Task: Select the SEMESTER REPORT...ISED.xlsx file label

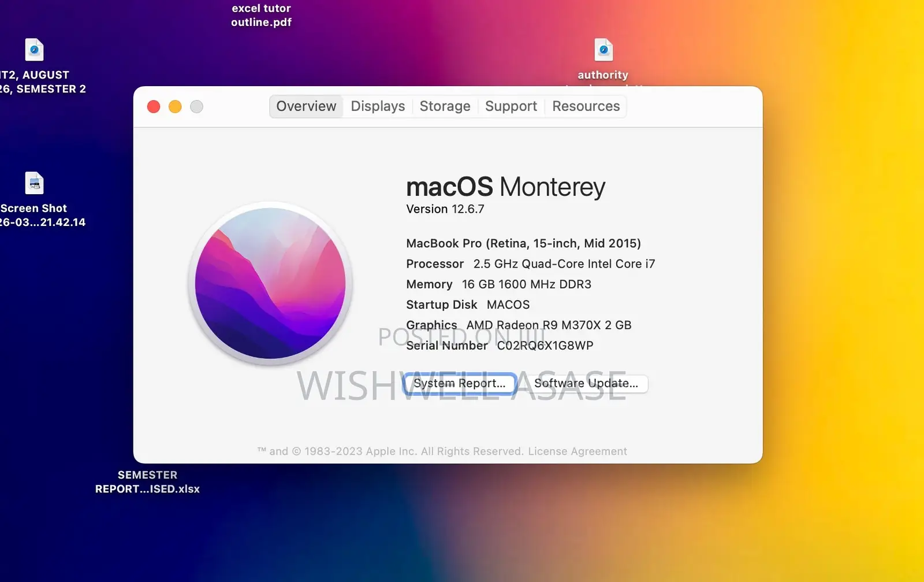Action: [147, 482]
